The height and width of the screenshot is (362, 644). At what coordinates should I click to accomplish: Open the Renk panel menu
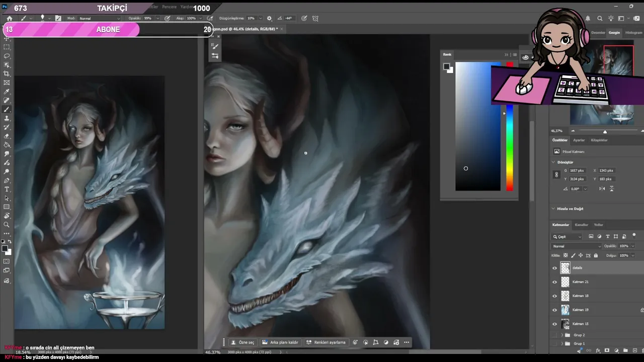514,54
